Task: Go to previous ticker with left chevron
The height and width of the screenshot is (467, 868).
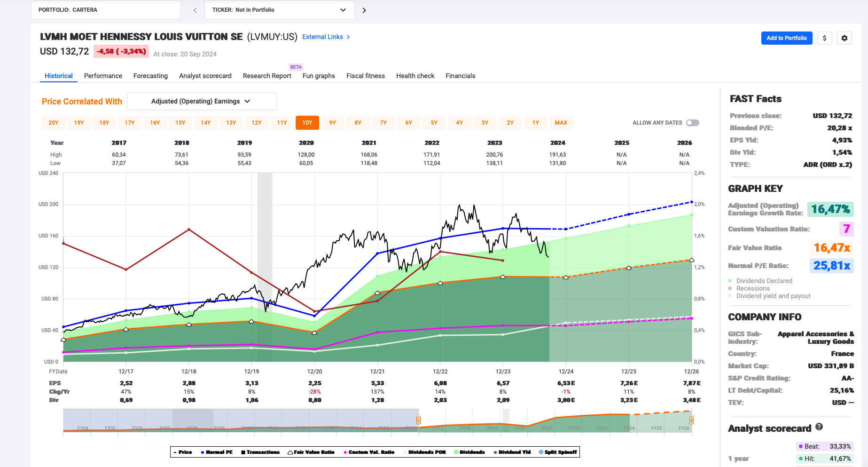Action: coord(195,10)
